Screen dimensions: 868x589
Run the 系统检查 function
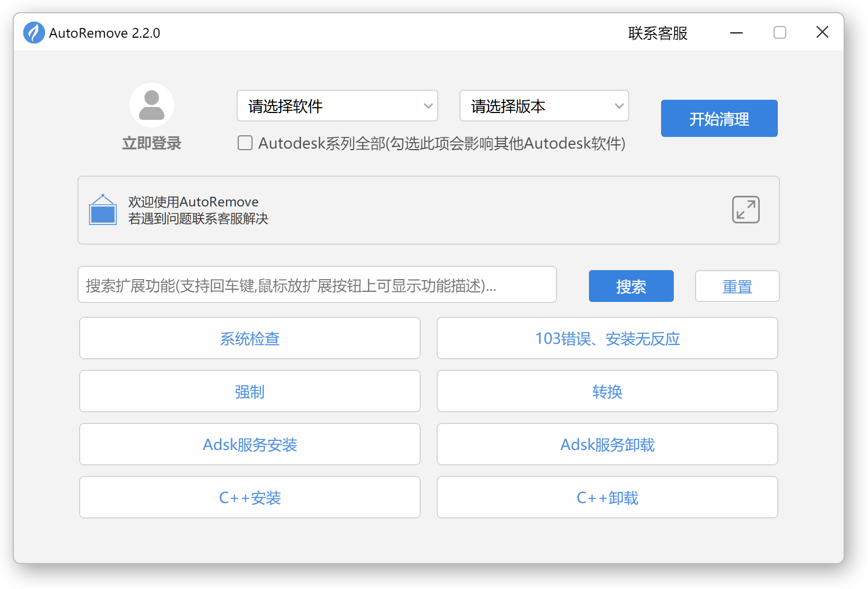point(249,338)
